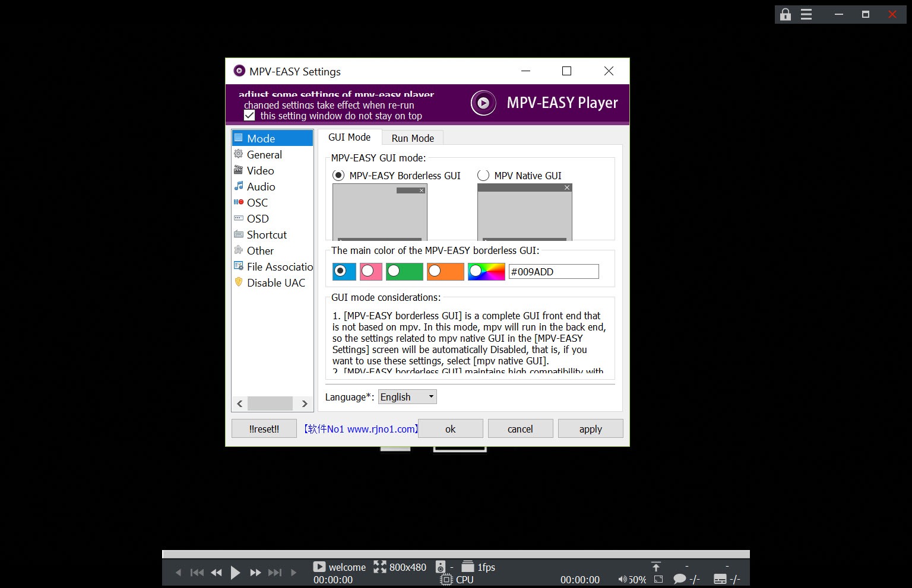The height and width of the screenshot is (588, 912).
Task: Click the CPU icon in the status bar
Action: click(446, 580)
